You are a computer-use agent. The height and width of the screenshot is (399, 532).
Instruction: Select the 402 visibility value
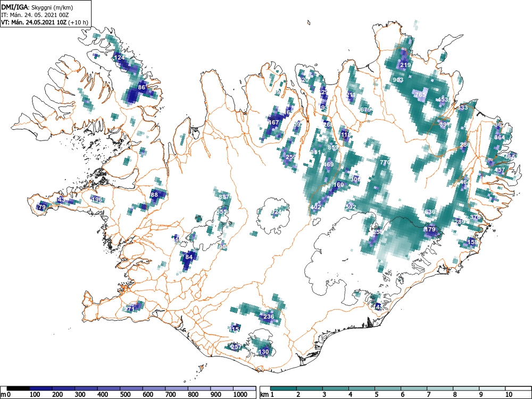click(x=316, y=206)
